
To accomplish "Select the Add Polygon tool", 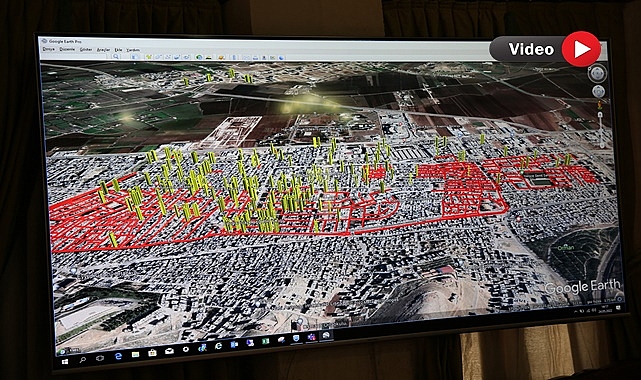I will coord(159,57).
